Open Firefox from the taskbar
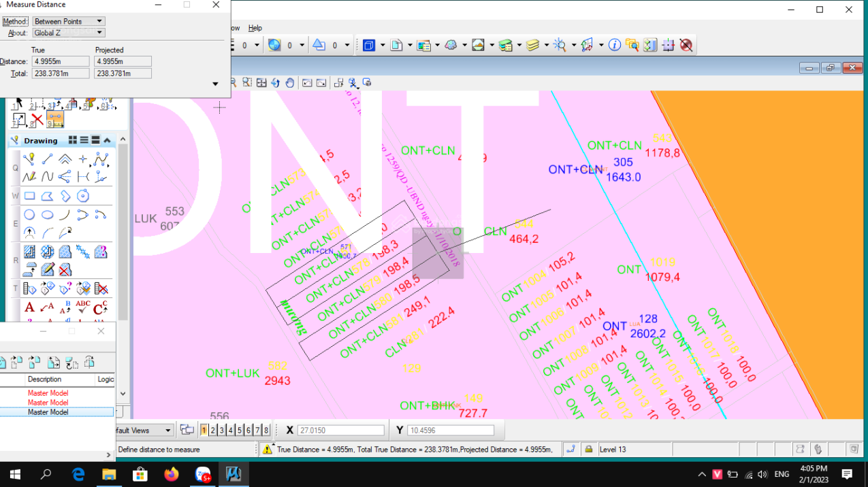 point(172,474)
